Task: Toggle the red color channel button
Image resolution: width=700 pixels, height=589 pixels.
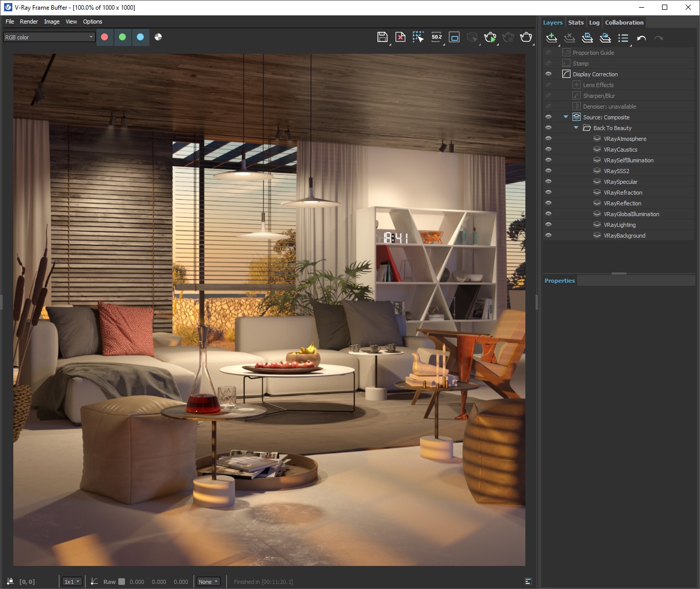Action: pos(104,37)
